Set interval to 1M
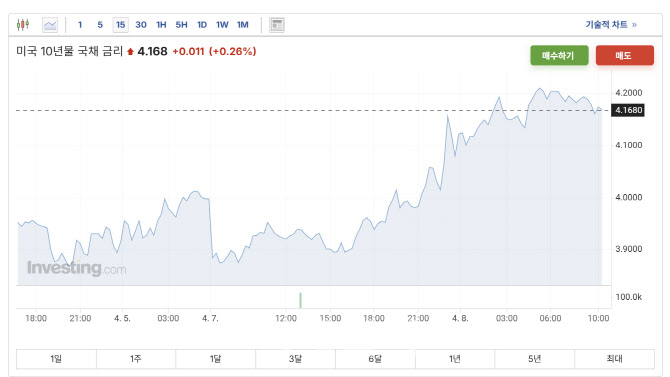This screenshot has height=377, width=670. point(243,25)
